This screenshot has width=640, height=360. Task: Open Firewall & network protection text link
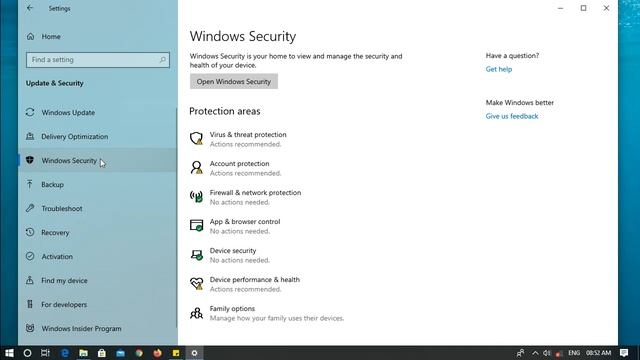pyautogui.click(x=256, y=192)
